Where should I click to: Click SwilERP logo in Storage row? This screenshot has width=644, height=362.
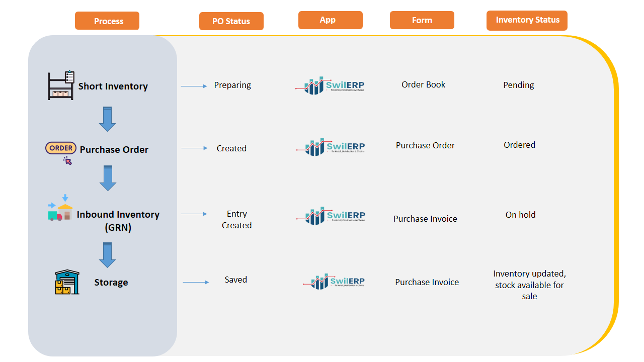(334, 282)
